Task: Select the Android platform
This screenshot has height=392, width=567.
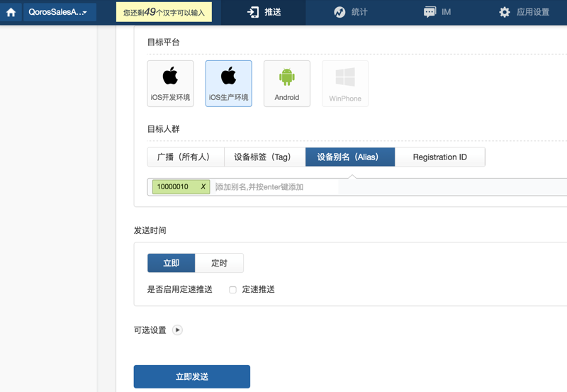Action: [287, 84]
